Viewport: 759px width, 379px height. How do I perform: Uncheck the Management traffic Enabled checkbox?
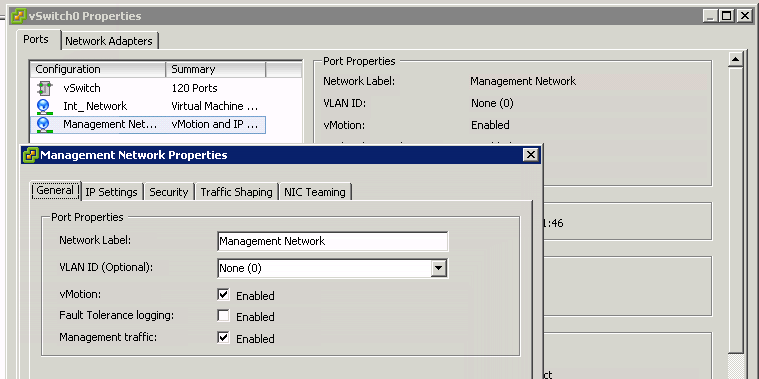(x=223, y=337)
